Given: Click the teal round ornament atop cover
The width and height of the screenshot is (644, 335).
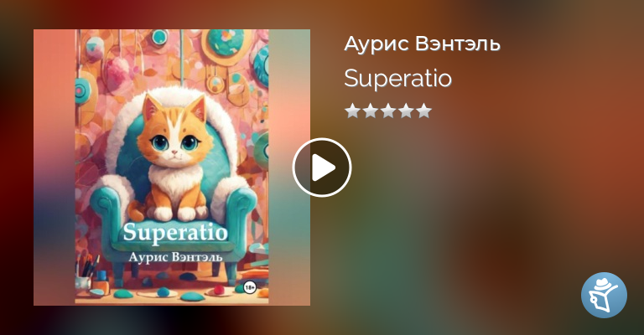Looking at the screenshot, I should tap(225, 41).
